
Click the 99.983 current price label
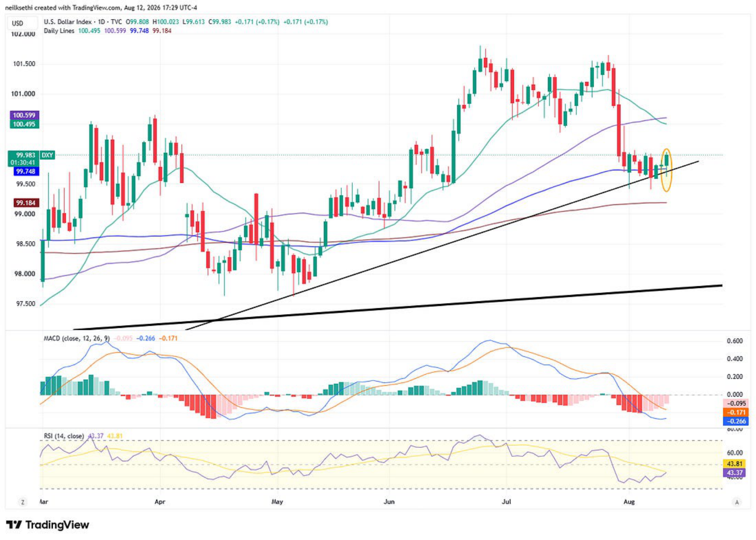click(24, 155)
